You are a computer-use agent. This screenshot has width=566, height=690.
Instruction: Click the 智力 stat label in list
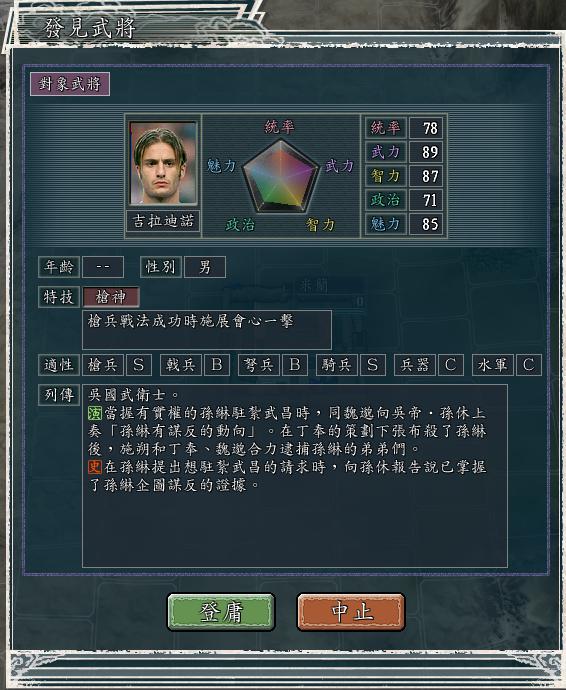(385, 176)
